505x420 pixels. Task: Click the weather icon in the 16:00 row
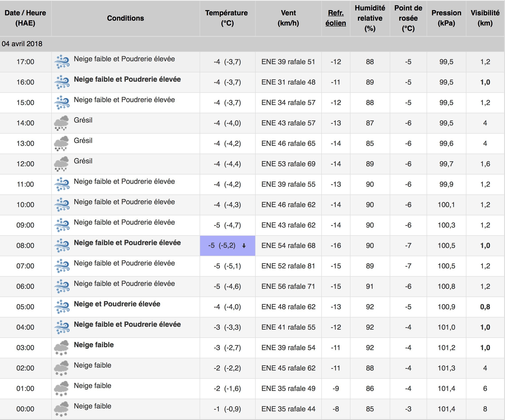(62, 82)
